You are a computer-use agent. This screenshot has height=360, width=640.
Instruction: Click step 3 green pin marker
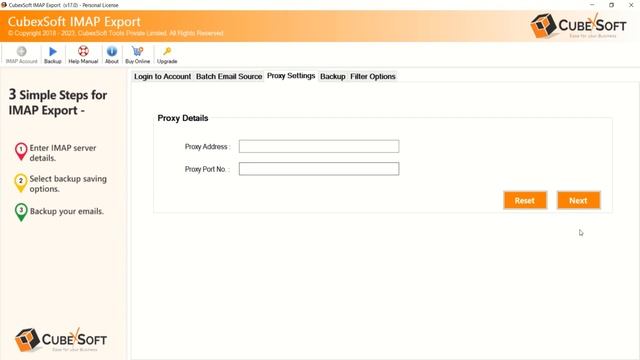coord(21,212)
